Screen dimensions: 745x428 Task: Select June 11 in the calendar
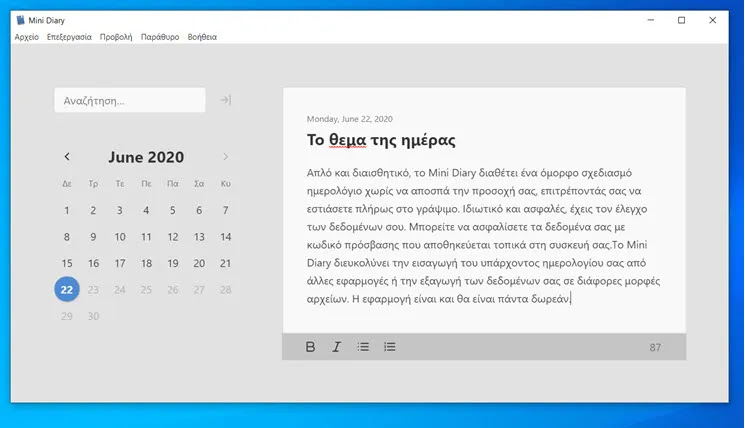pos(146,237)
